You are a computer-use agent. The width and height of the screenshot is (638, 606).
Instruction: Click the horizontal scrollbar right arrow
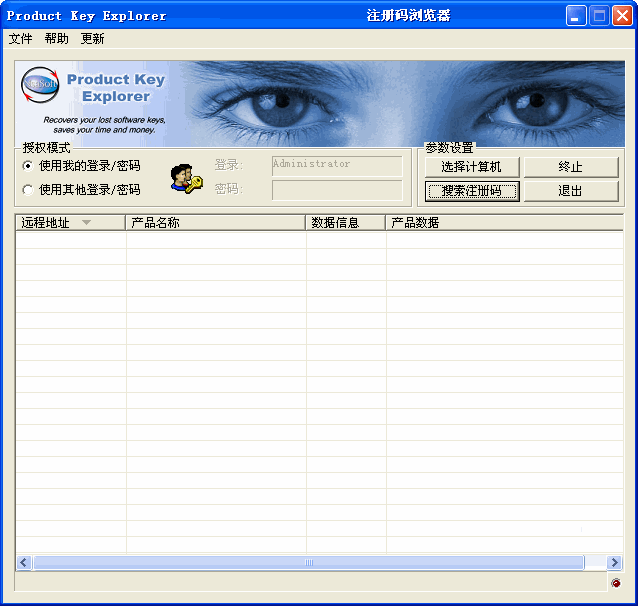click(x=614, y=562)
